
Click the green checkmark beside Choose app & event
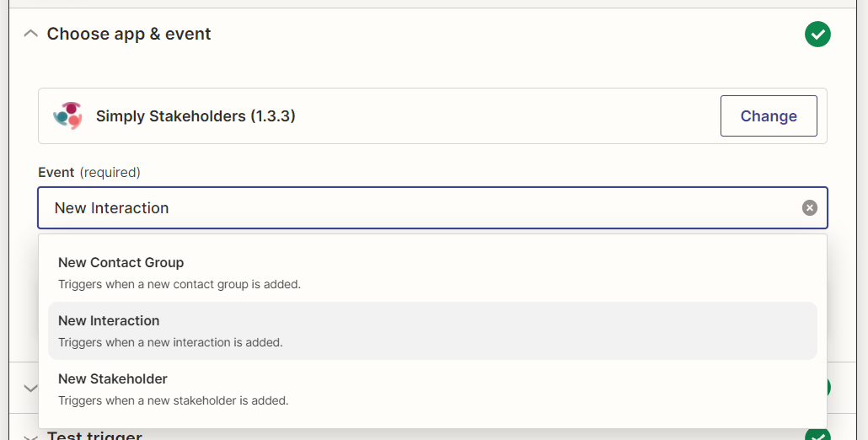817,35
